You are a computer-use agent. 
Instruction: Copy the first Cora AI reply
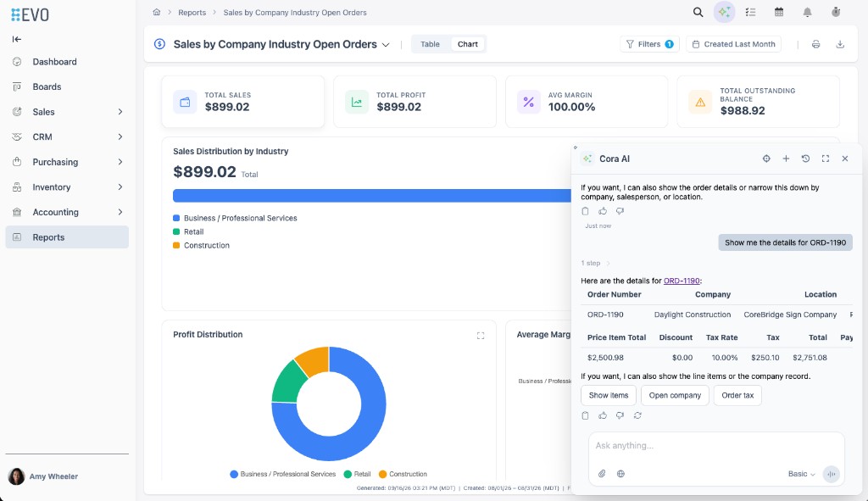(585, 211)
